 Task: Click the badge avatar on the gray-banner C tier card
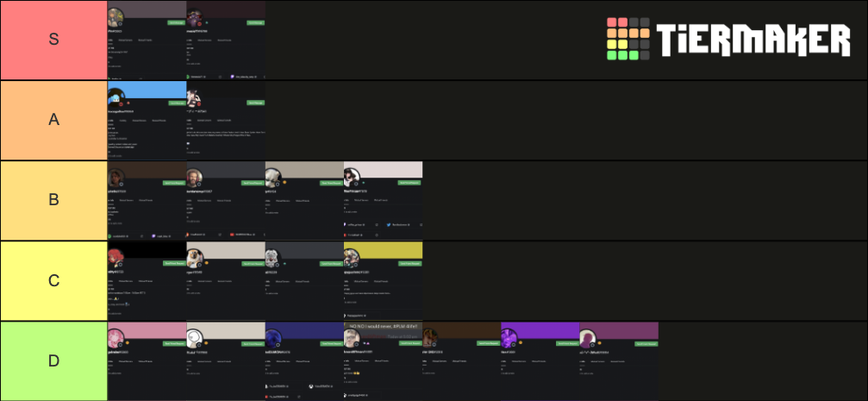(x=273, y=258)
